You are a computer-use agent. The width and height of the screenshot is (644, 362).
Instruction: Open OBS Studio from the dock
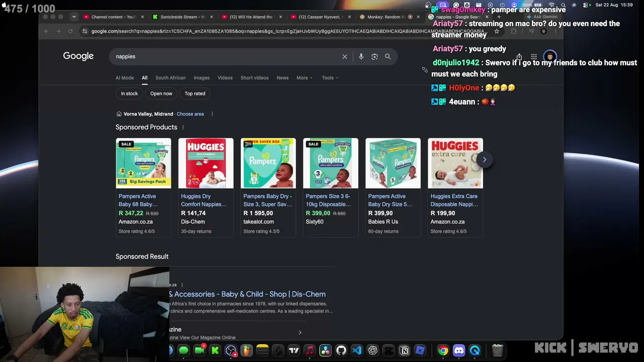point(231,350)
